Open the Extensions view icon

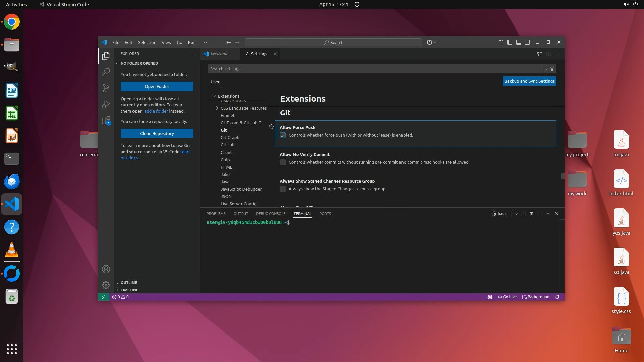tap(106, 120)
